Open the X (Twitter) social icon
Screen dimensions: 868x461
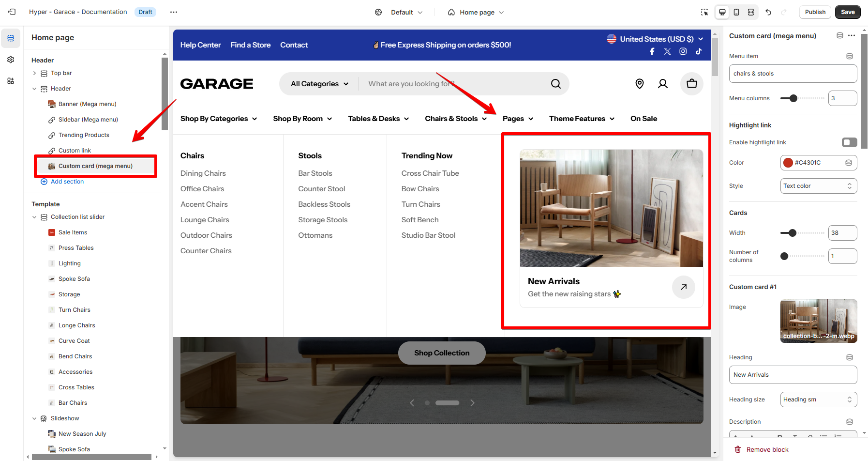coord(668,51)
